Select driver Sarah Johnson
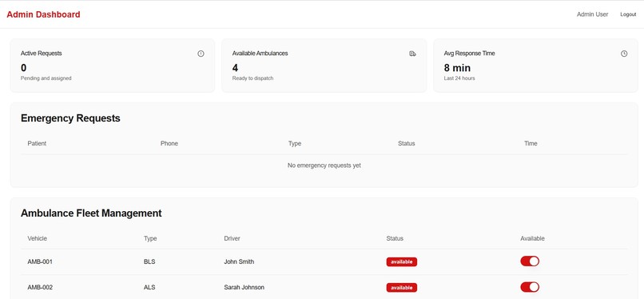 click(x=244, y=288)
